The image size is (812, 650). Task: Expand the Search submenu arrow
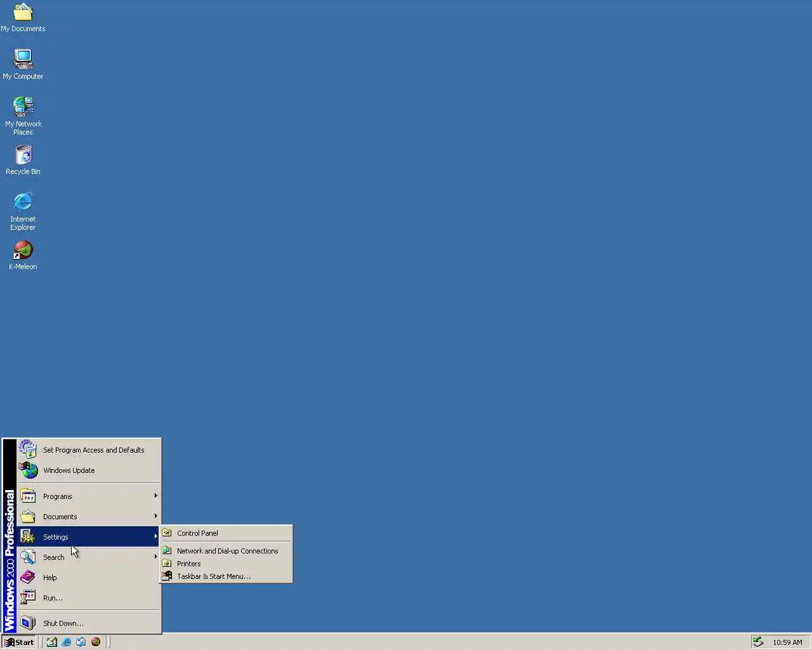click(155, 557)
